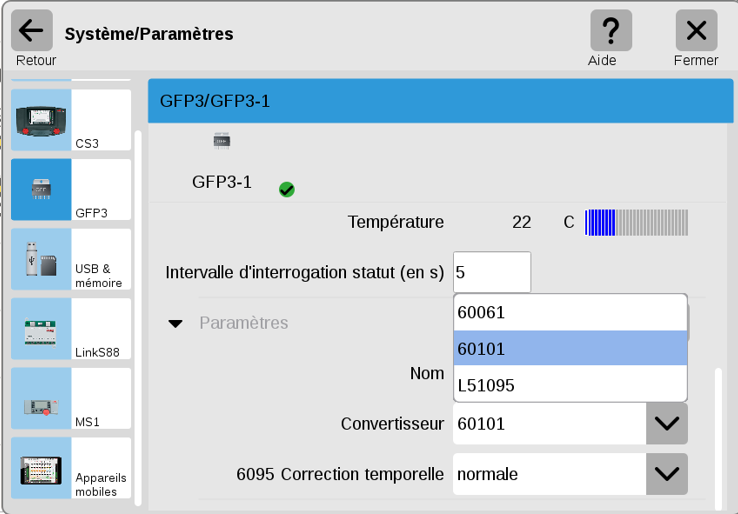Click the temperature level bar
Image resolution: width=738 pixels, height=514 pixels.
click(x=636, y=222)
